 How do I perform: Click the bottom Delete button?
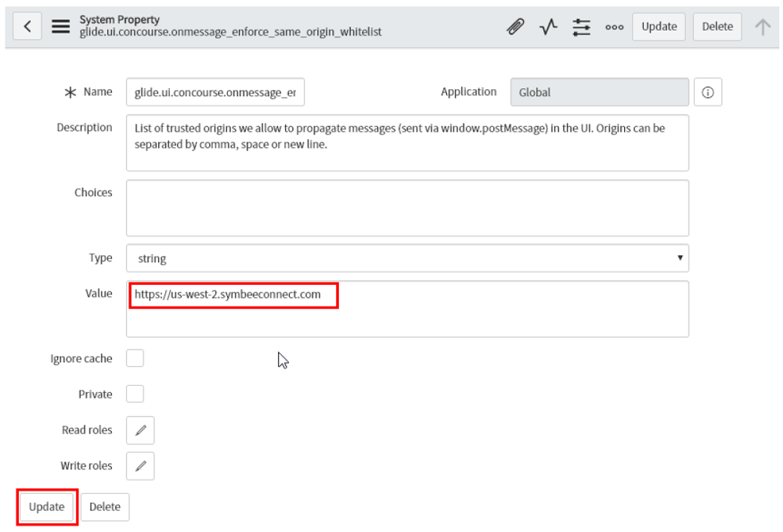click(105, 507)
